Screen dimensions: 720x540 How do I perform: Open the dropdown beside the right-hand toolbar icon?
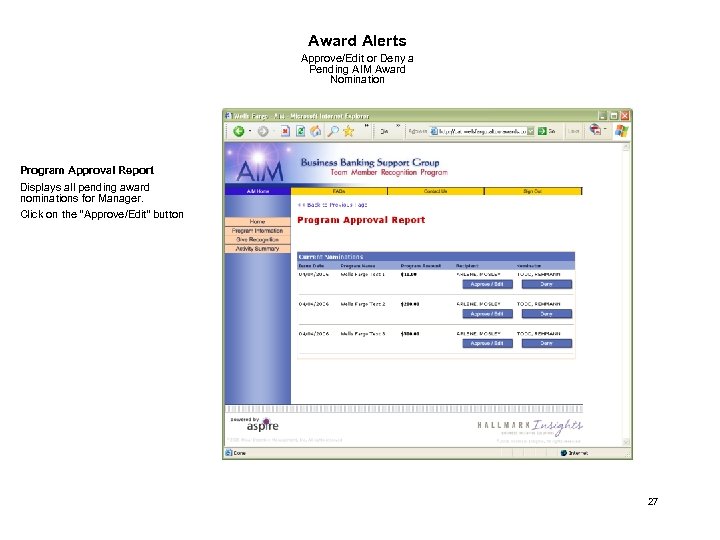pos(605,129)
